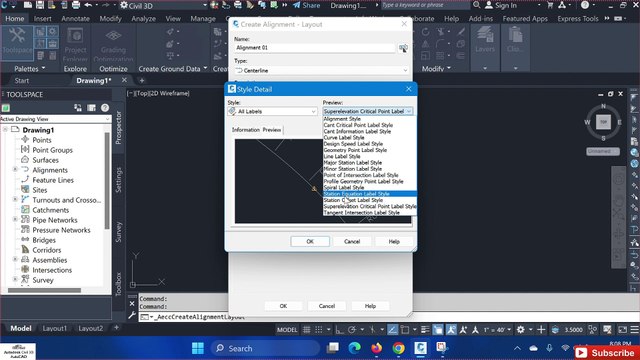Click Cancel in the Style Detail dialog
640x360 pixels.
point(352,241)
